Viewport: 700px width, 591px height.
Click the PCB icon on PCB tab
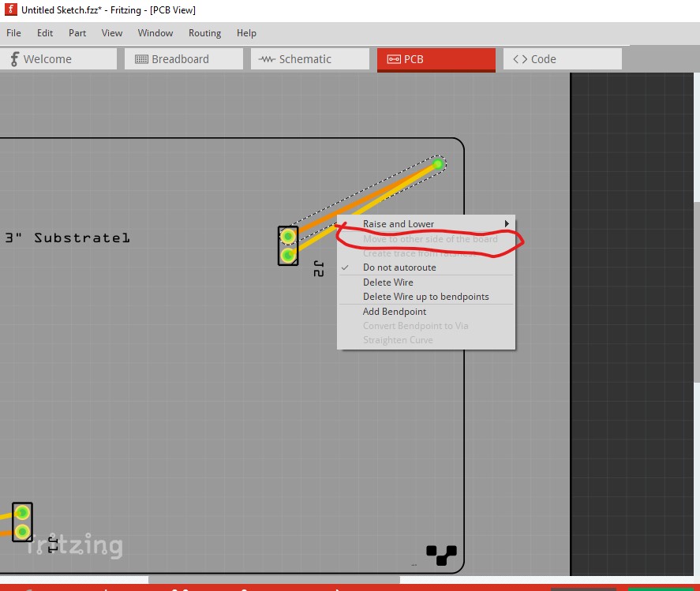tap(394, 59)
